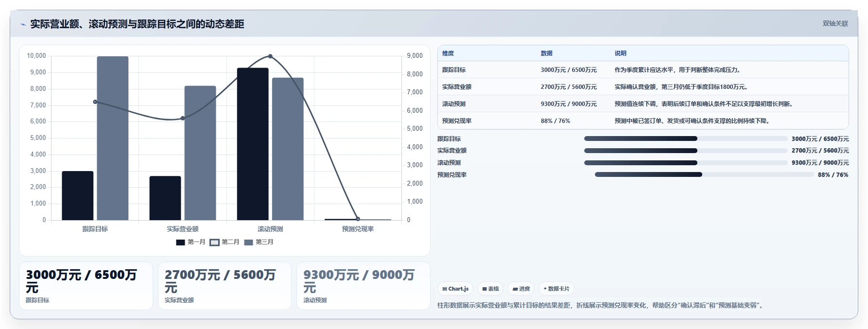The width and height of the screenshot is (868, 329).
Task: Click the line point above 跟踪目标
Action: click(95, 102)
